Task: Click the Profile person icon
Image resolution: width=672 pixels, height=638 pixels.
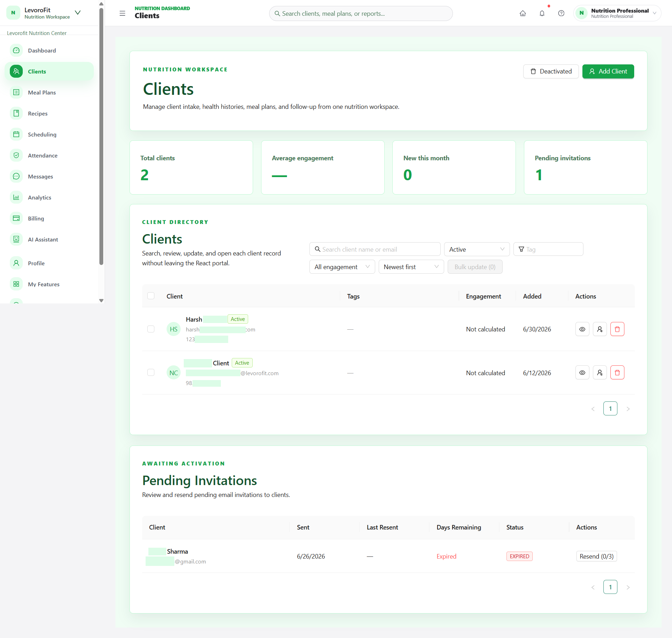Action: (16, 263)
